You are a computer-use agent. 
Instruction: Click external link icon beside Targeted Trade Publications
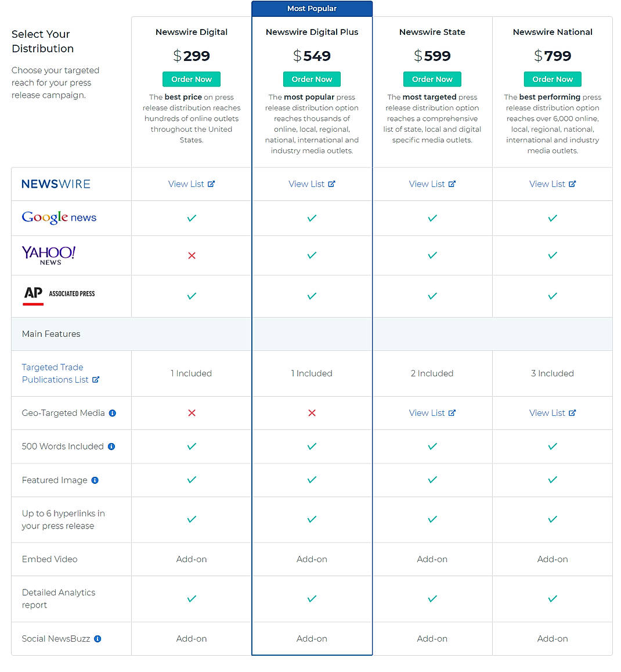[96, 380]
